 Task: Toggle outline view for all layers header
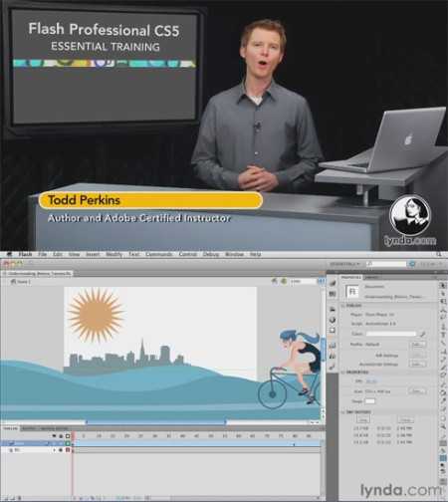point(68,436)
